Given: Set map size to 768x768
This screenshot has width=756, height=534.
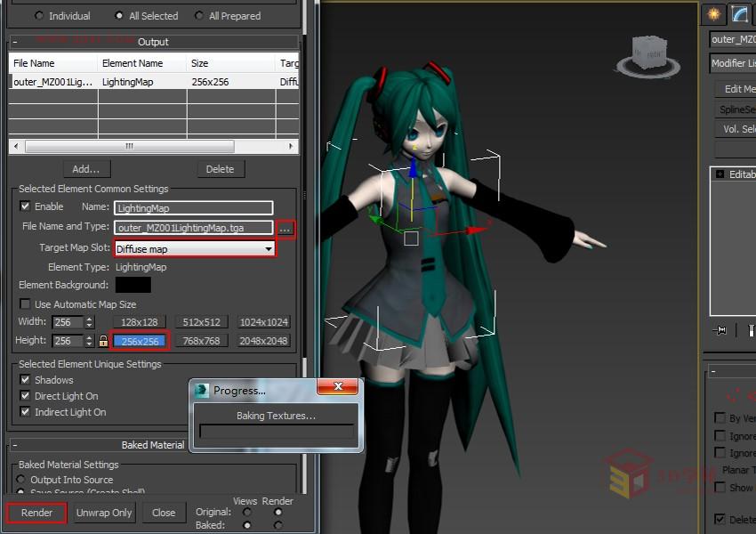Looking at the screenshot, I should (x=201, y=341).
